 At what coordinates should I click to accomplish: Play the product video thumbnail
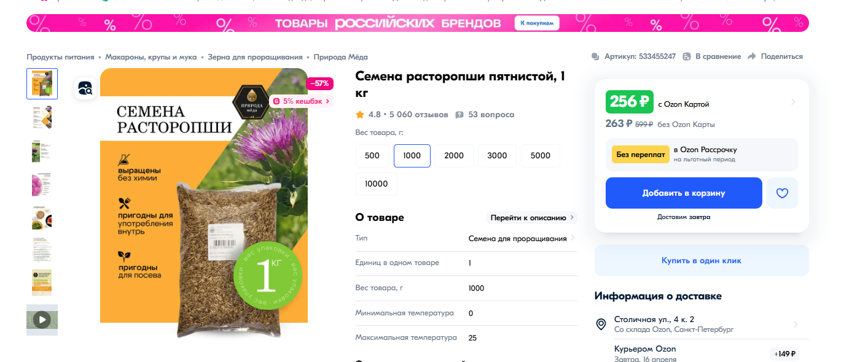click(42, 320)
